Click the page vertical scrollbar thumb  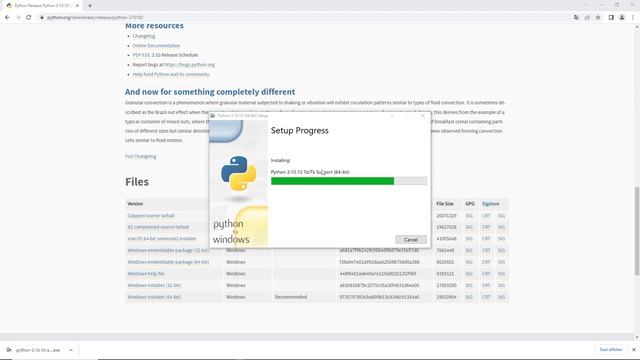click(637, 231)
